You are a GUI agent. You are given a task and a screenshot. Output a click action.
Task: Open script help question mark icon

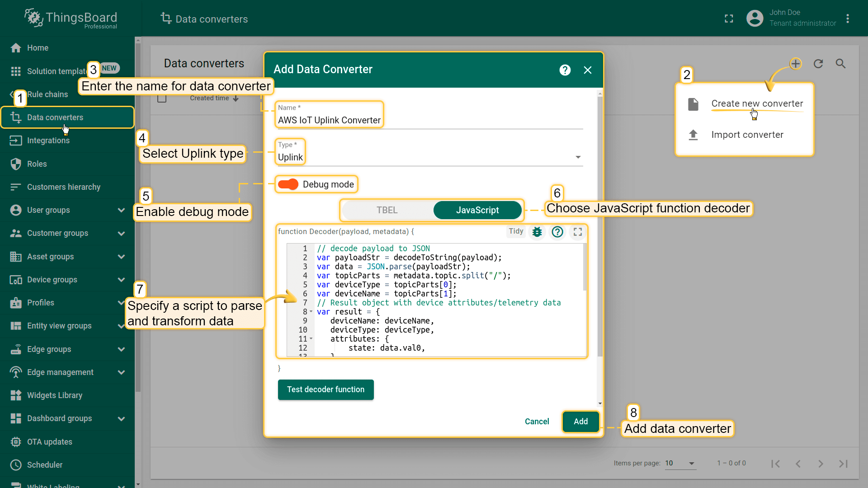click(x=557, y=232)
